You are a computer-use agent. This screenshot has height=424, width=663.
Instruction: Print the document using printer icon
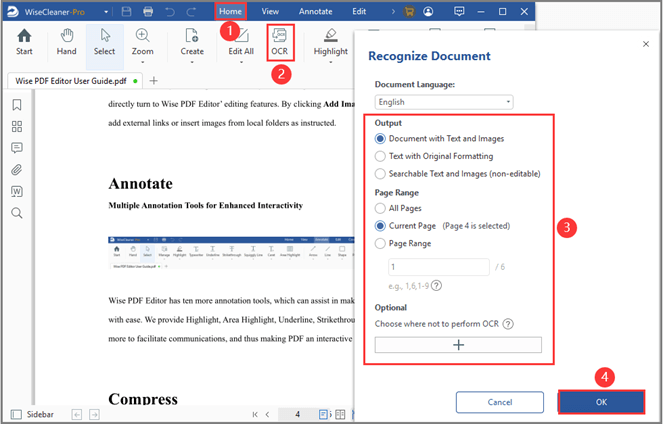148,11
